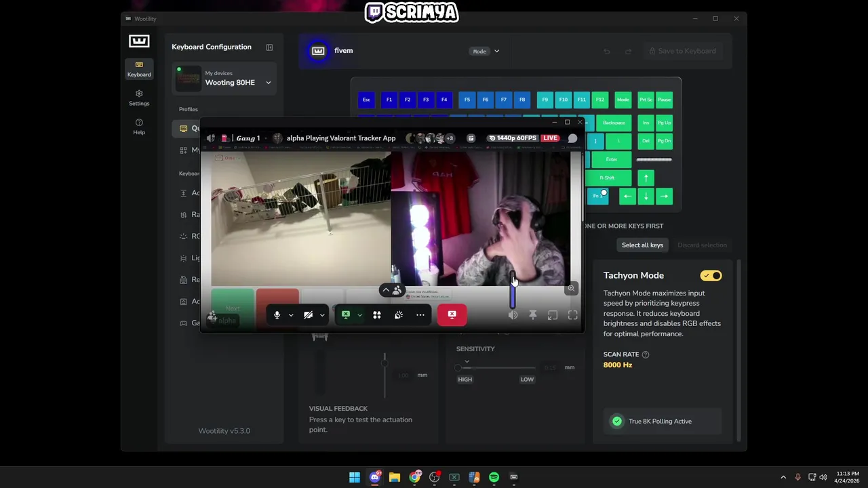Click zoom magnifier on stream
The height and width of the screenshot is (488, 868).
click(571, 289)
